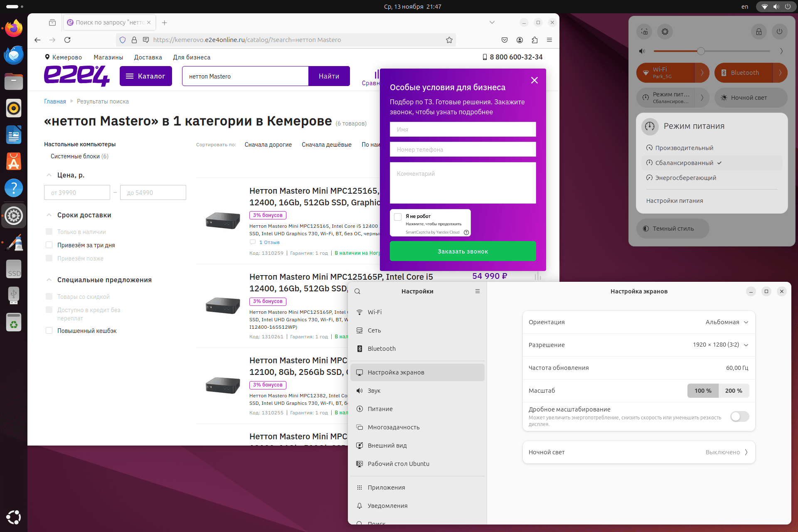Open Firefox from the dock
The image size is (798, 532).
[14, 29]
